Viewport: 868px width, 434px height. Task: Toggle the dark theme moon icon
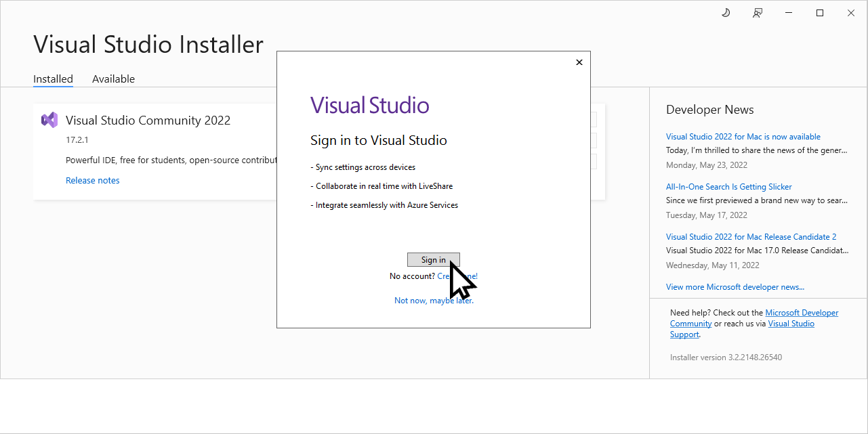click(726, 13)
